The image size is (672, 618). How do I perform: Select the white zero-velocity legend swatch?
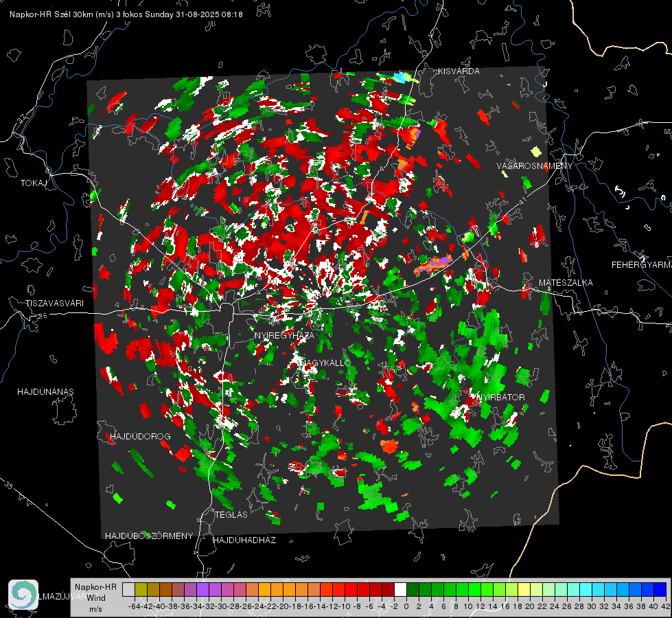(400, 589)
